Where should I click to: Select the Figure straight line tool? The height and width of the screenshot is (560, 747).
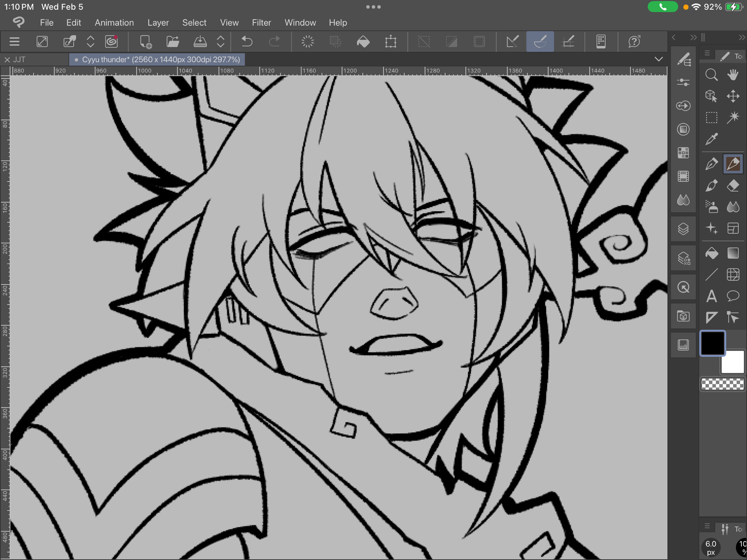click(x=712, y=275)
